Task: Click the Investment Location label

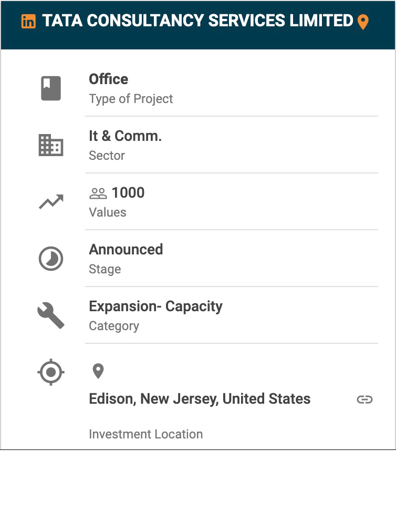Action: tap(145, 434)
